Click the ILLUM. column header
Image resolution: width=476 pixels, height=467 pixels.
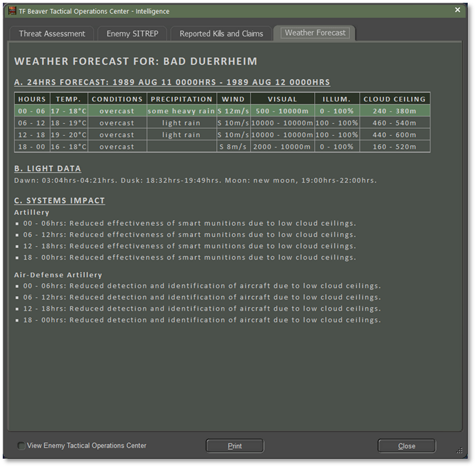[x=337, y=99]
